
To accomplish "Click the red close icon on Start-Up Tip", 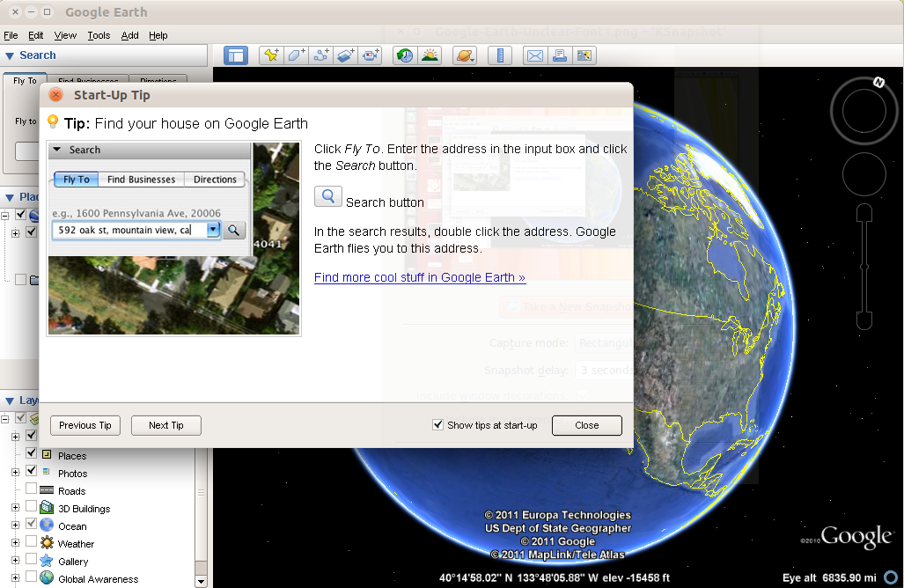I will [x=56, y=95].
